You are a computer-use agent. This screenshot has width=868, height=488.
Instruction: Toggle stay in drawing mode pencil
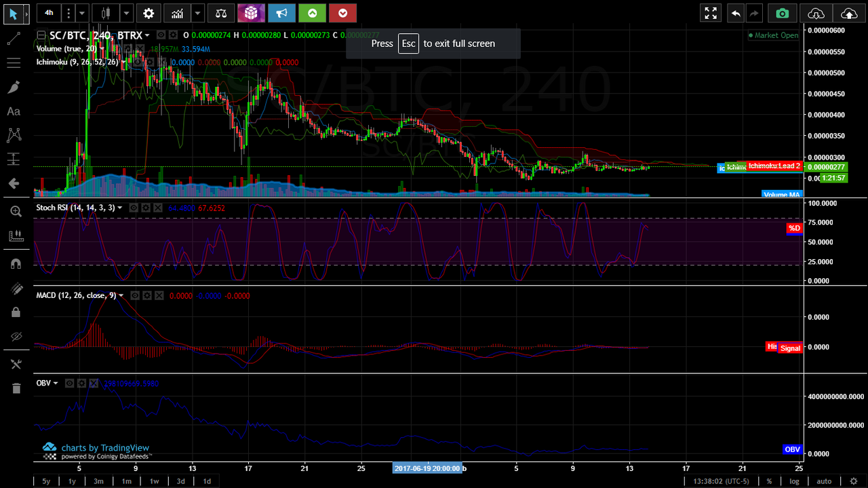[x=16, y=288]
